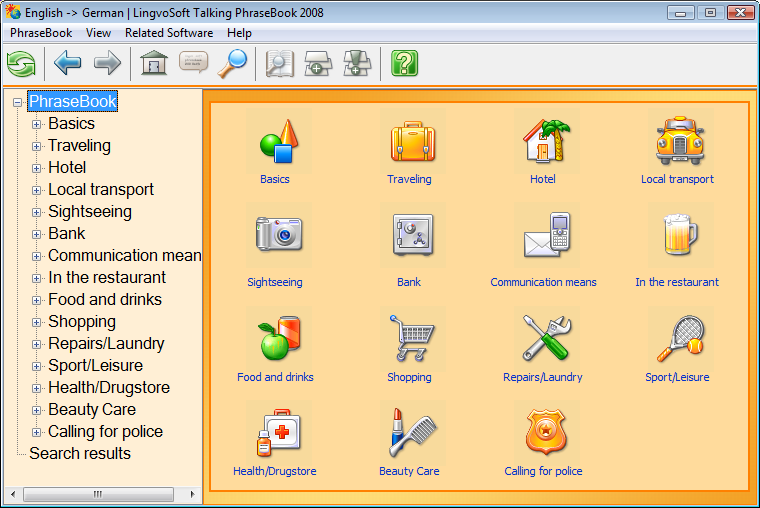Select Search results in the tree
This screenshot has width=760, height=508.
coord(80,454)
